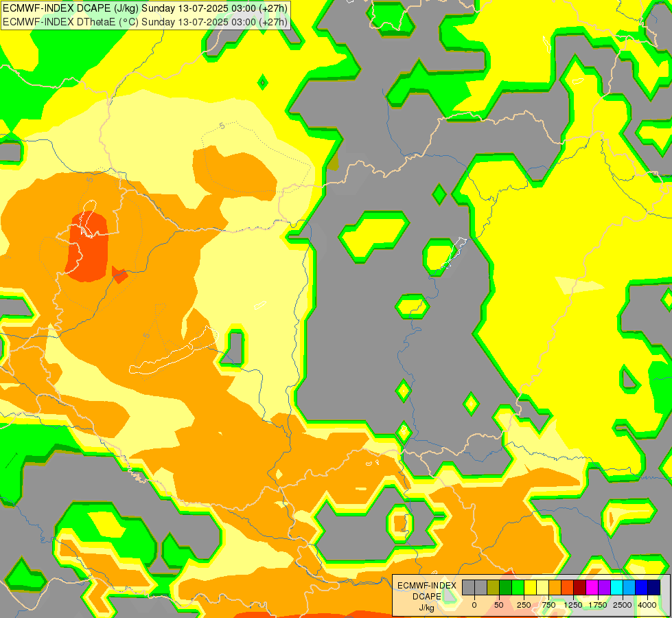The image size is (672, 618).
Task: Pick the pale yellow legend swatch
Action: tap(542, 588)
